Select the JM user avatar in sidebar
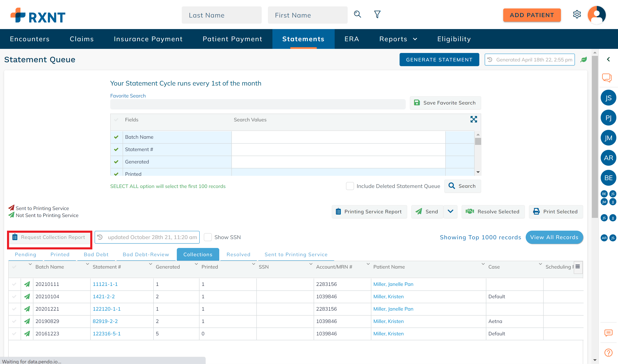 [608, 138]
